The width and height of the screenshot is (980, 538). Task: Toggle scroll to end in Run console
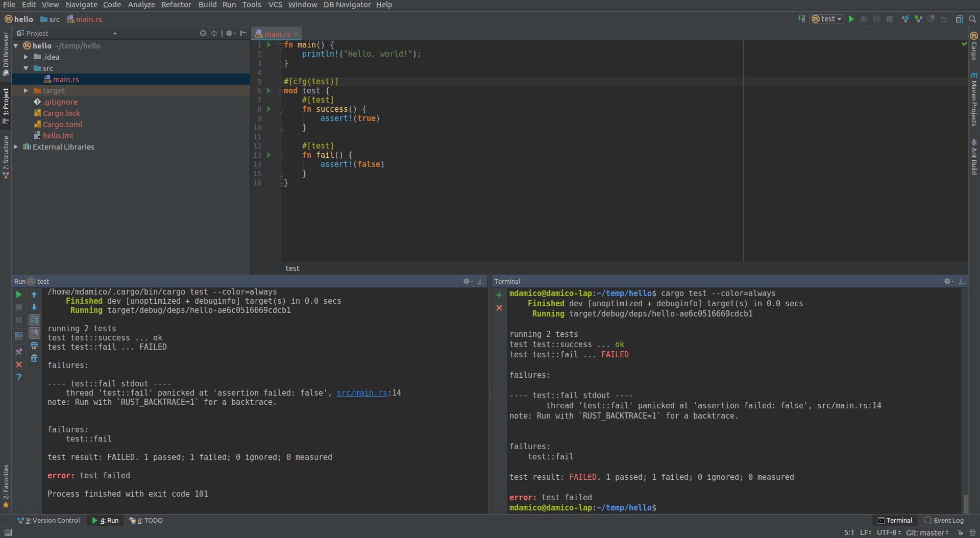[x=34, y=333]
